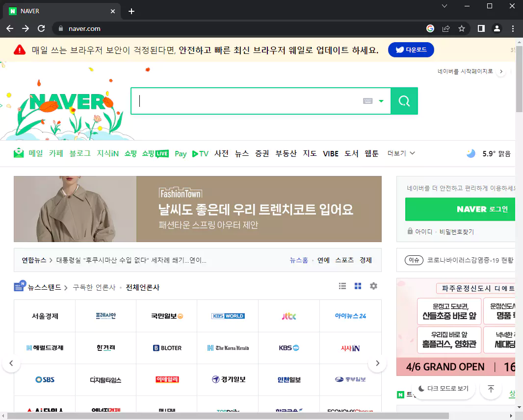Show previous newsstand page arrow
This screenshot has width=523, height=420.
click(11, 363)
